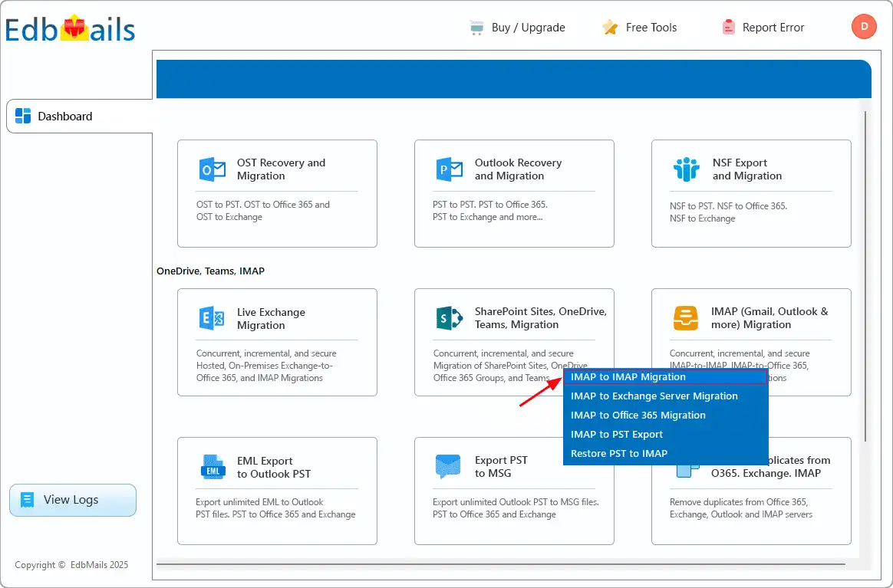The height and width of the screenshot is (588, 893).
Task: Click the Export PST chat bubble icon
Action: [447, 467]
